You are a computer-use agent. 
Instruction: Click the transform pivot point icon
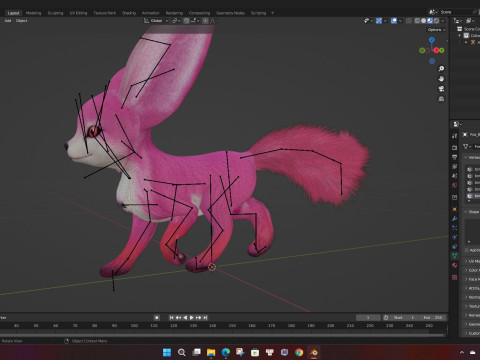pos(174,21)
